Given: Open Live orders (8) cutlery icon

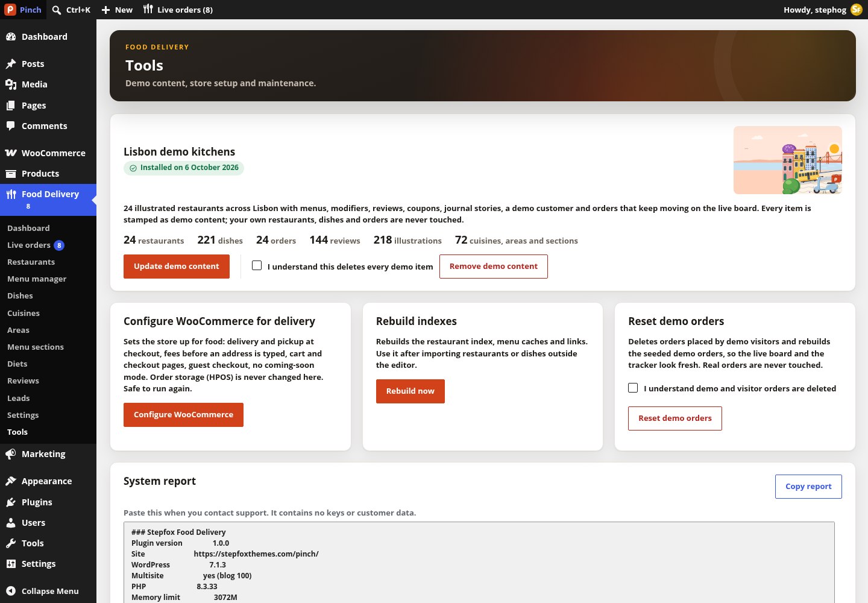Looking at the screenshot, I should [148, 9].
